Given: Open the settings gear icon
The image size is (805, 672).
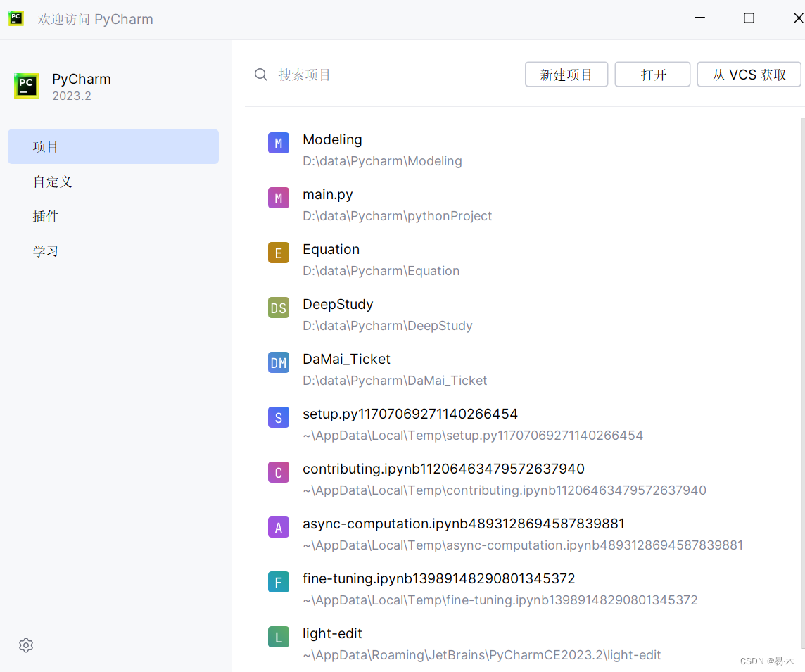Looking at the screenshot, I should [25, 645].
